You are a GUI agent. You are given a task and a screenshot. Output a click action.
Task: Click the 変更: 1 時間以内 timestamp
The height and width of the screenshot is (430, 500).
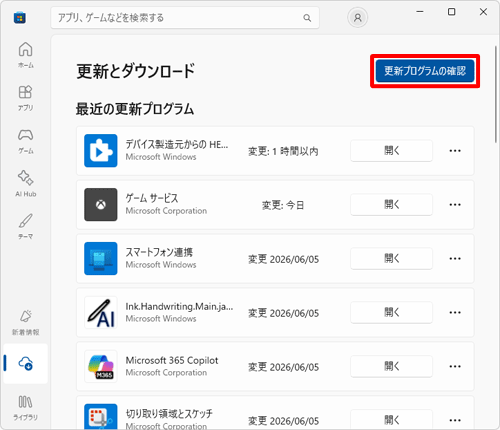283,151
